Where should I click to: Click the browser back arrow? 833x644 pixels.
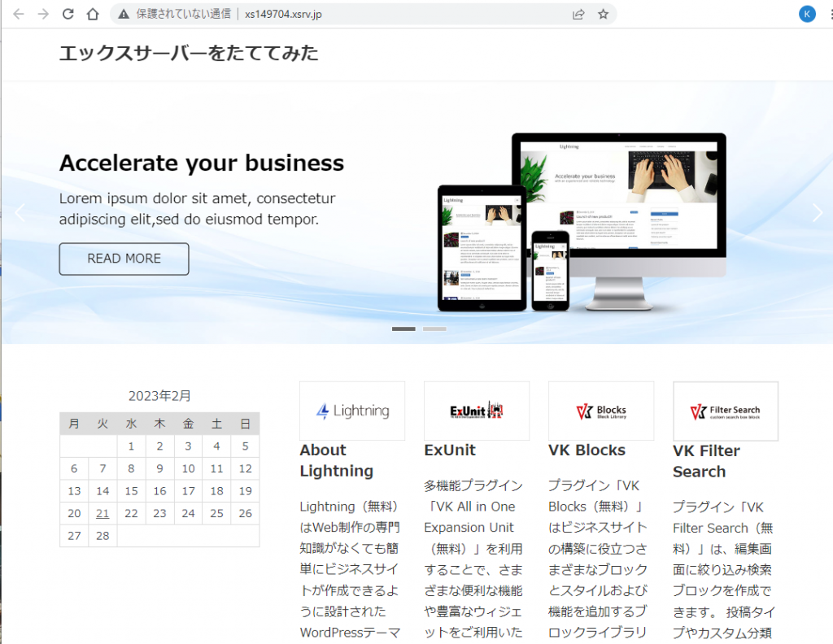coord(19,14)
